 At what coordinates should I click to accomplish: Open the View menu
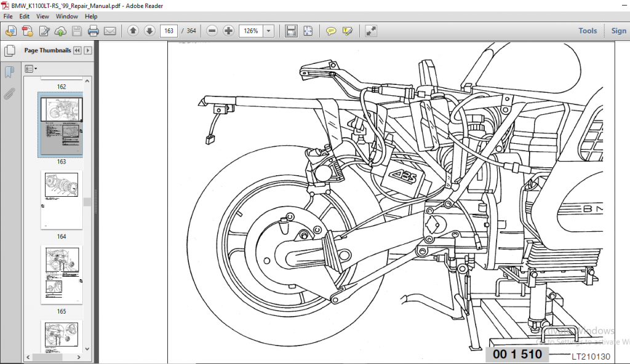42,17
